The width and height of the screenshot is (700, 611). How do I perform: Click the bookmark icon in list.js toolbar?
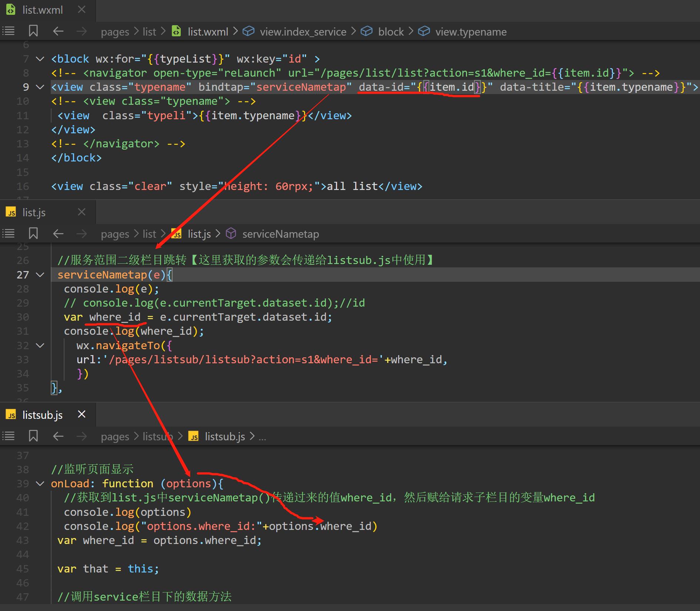point(33,234)
